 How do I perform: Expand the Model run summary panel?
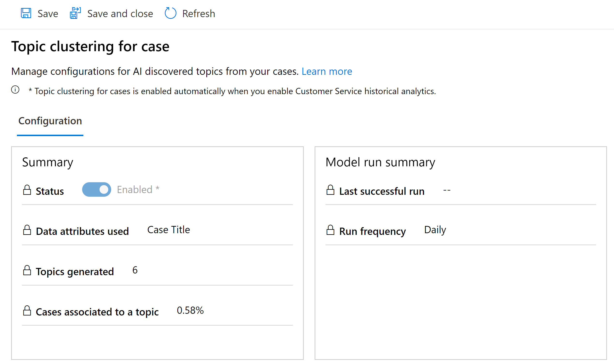pos(381,162)
